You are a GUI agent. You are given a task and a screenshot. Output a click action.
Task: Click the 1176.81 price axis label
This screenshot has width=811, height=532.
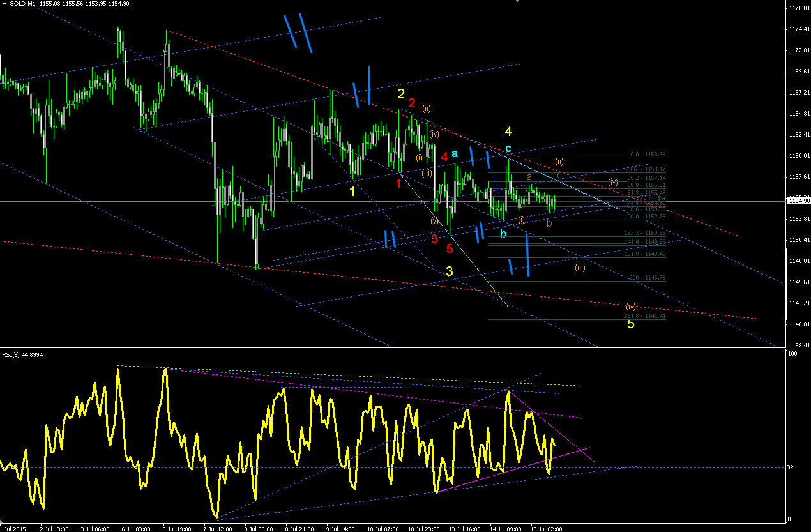799,8
